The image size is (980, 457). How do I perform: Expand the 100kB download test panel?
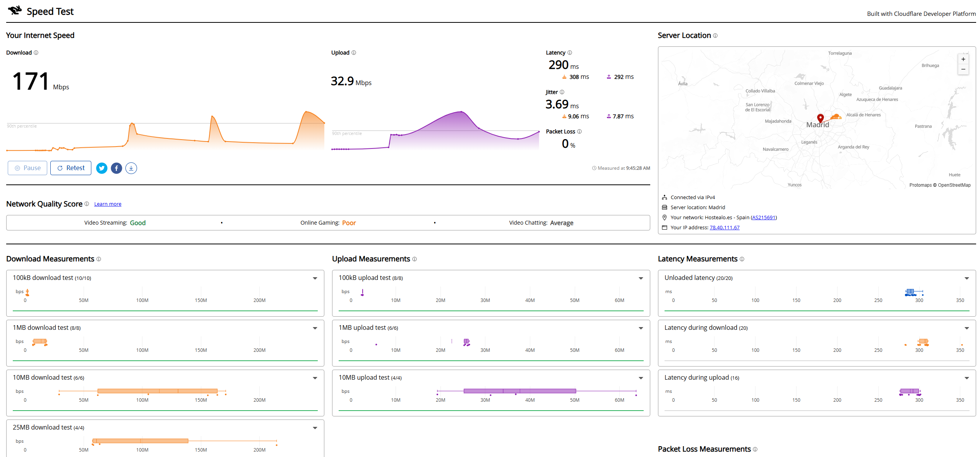[x=315, y=278]
